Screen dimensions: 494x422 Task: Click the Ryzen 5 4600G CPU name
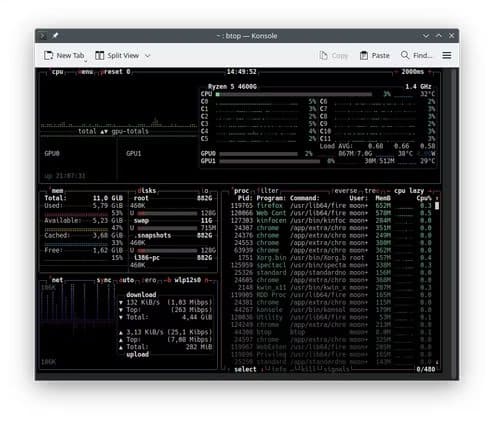coord(232,87)
